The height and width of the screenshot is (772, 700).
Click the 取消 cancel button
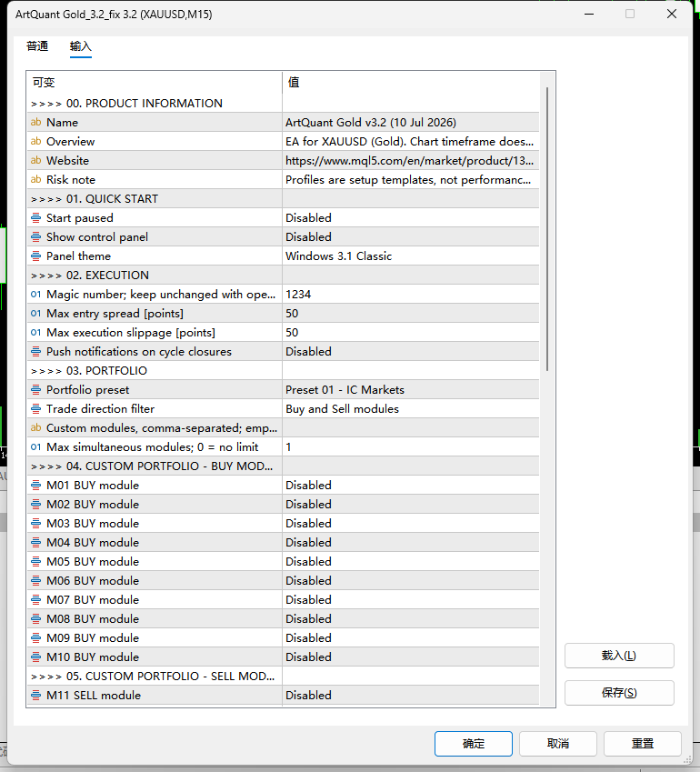[558, 744]
